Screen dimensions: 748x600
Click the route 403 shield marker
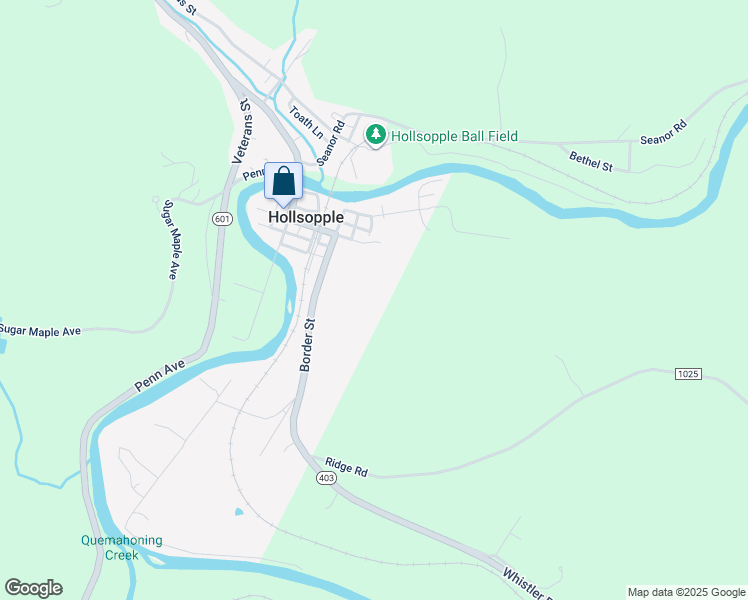pos(326,478)
